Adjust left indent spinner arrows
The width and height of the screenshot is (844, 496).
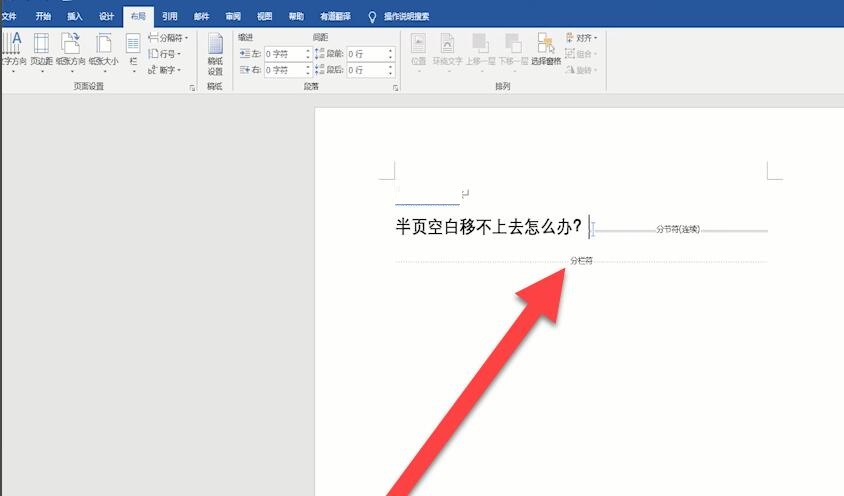[x=308, y=54]
